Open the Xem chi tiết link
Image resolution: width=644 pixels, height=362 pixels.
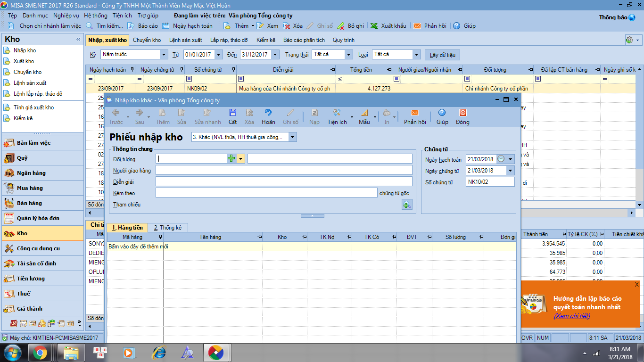571,316
